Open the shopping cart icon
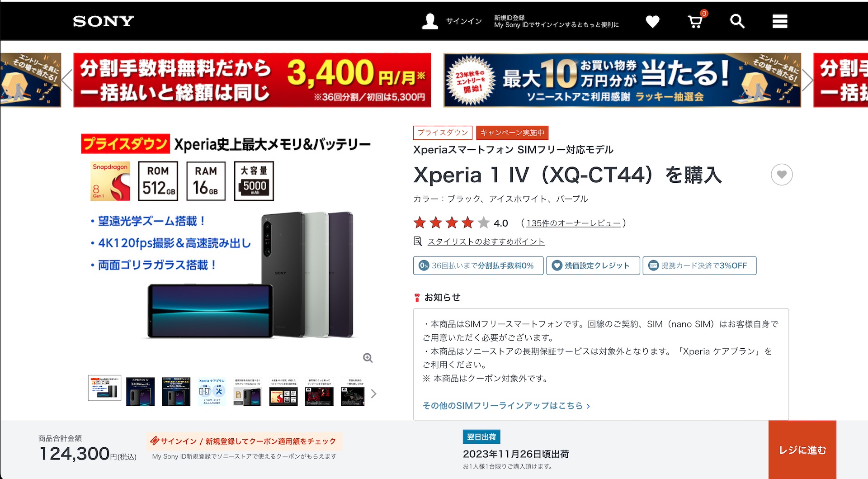 click(x=696, y=21)
